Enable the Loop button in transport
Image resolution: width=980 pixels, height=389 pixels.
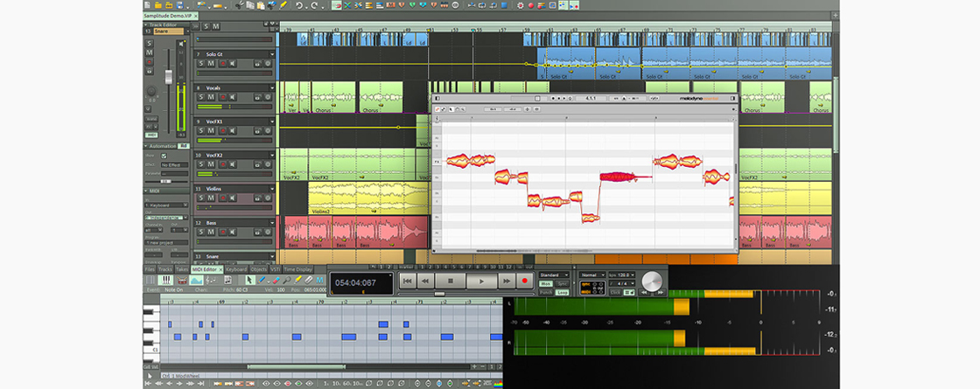(x=562, y=293)
